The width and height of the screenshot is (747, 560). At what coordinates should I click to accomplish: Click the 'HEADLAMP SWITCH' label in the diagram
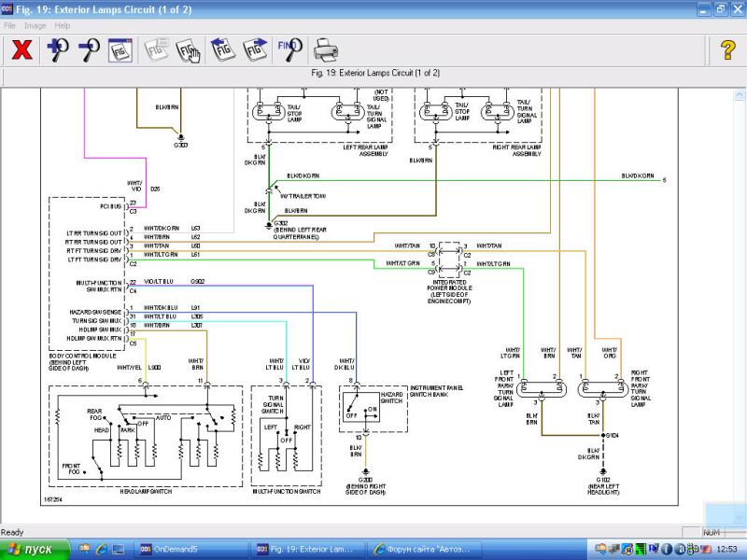coord(146,491)
